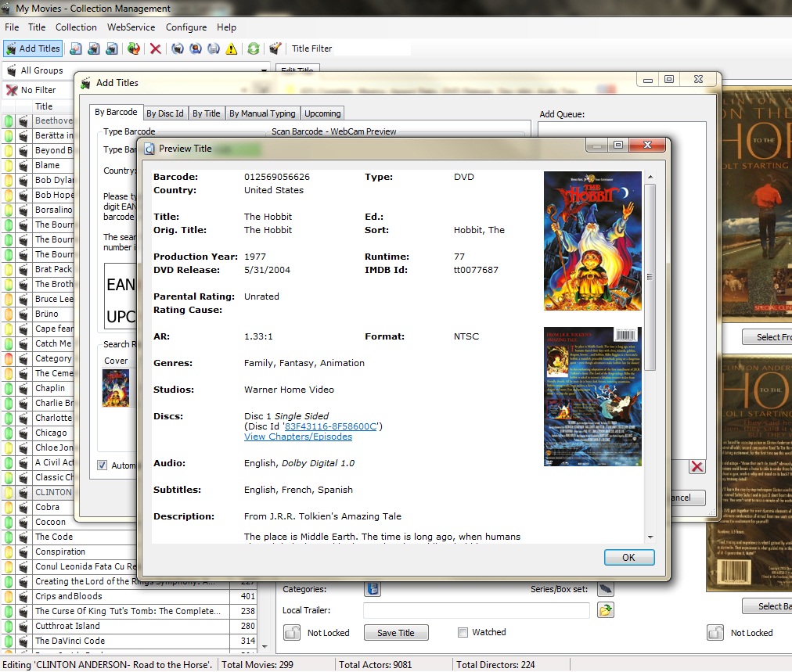Open the yellow warning triangle toolbar icon

(x=229, y=48)
